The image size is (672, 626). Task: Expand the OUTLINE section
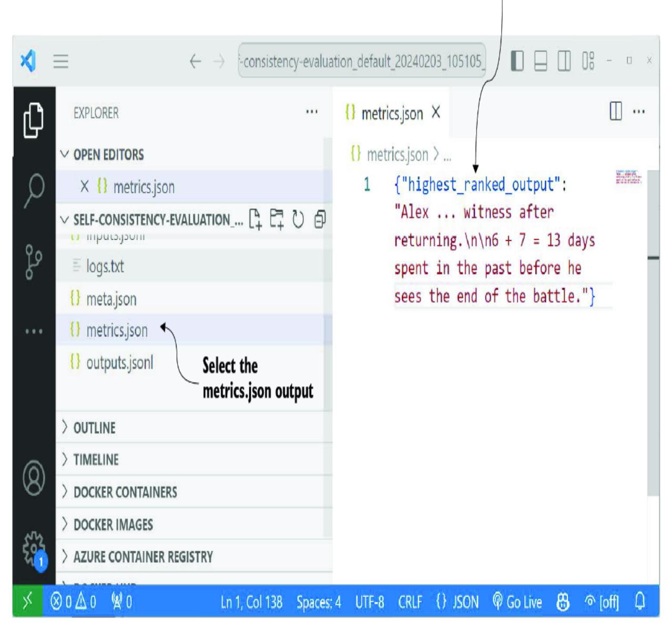[x=95, y=428]
